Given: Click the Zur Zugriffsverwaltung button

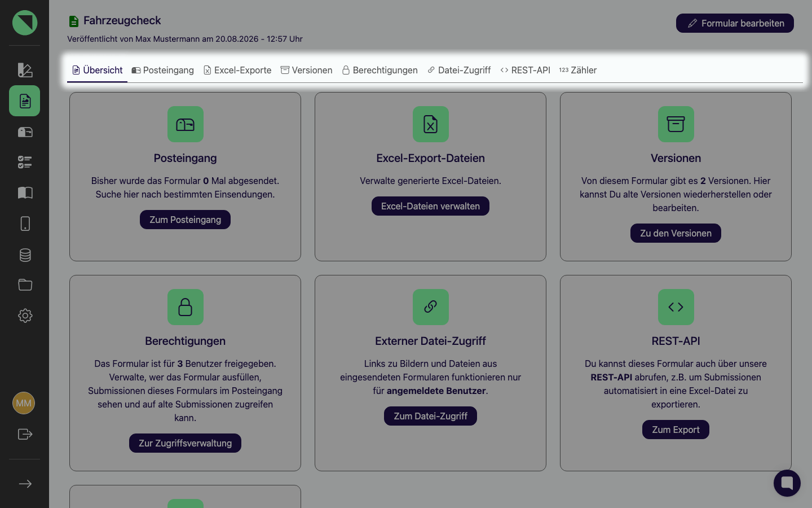Looking at the screenshot, I should click(x=185, y=443).
